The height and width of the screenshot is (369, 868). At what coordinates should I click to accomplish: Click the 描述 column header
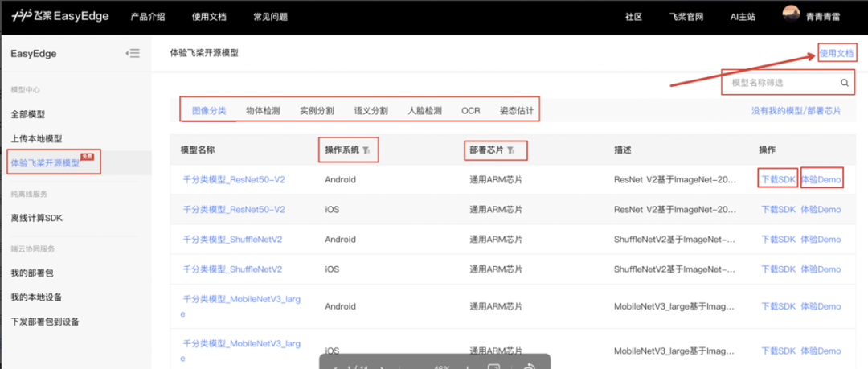pyautogui.click(x=623, y=150)
